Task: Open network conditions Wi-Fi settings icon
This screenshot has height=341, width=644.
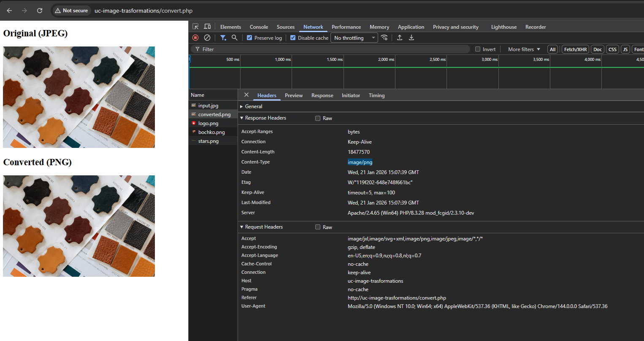Action: coord(384,38)
